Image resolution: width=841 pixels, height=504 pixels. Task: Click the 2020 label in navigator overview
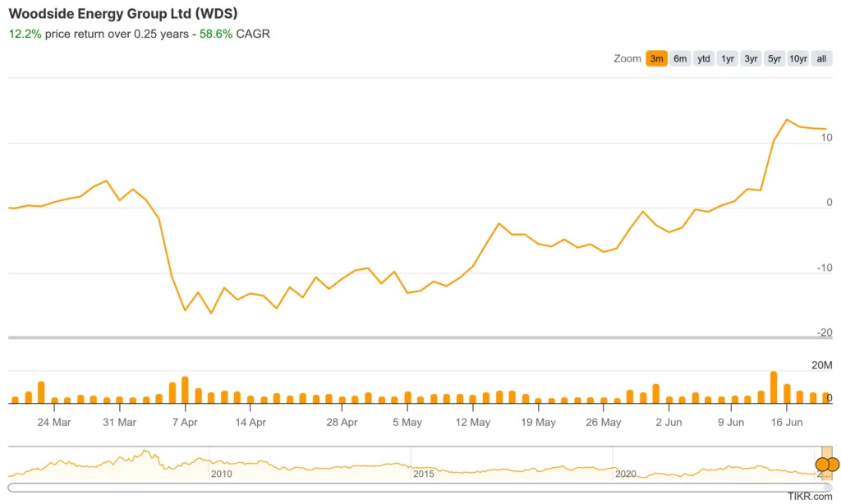click(x=625, y=474)
